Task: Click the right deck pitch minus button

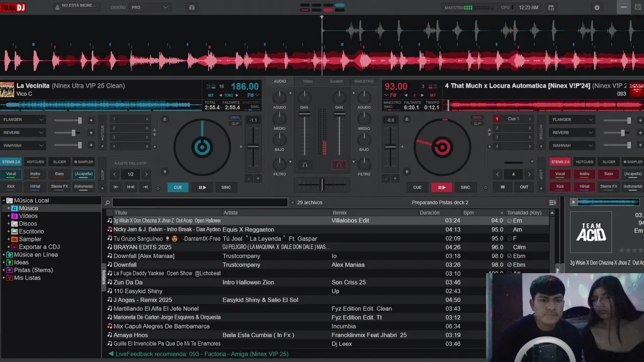Action: coord(386,178)
